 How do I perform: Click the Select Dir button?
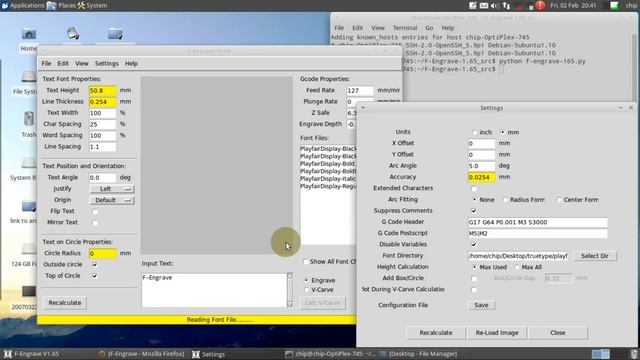[595, 256]
